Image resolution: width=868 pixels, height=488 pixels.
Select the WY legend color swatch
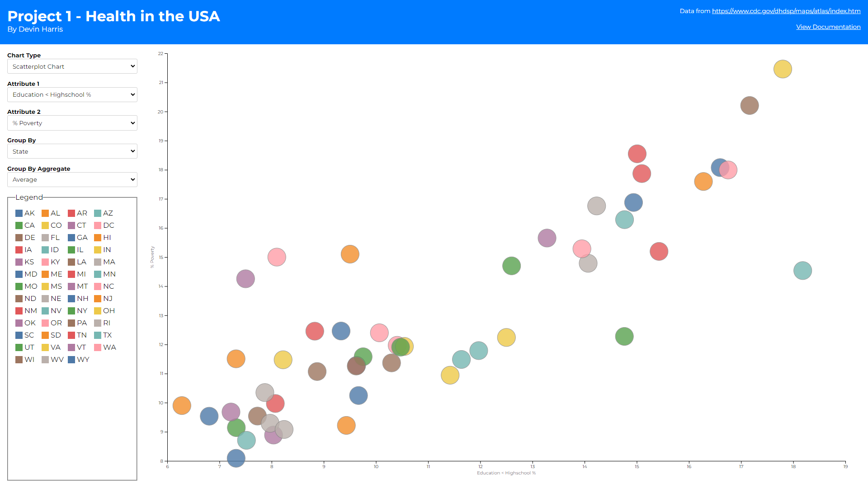71,360
